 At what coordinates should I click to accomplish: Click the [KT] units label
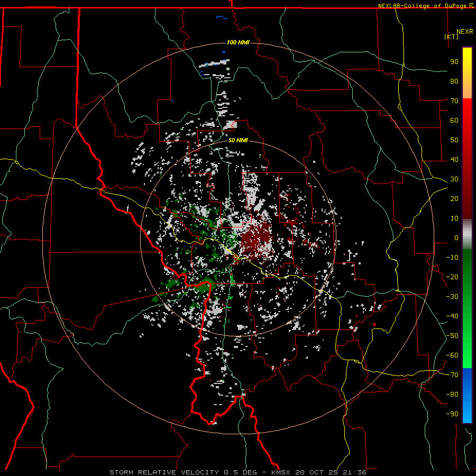(451, 36)
